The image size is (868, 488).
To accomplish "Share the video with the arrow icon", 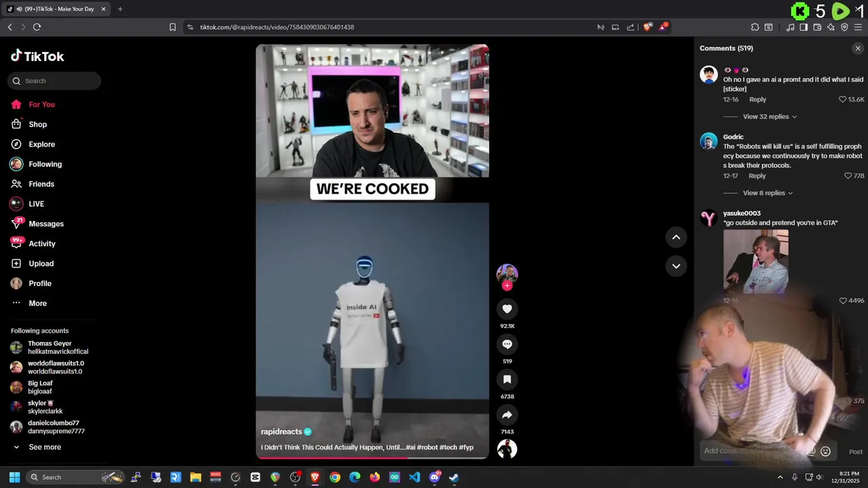I will click(x=507, y=415).
